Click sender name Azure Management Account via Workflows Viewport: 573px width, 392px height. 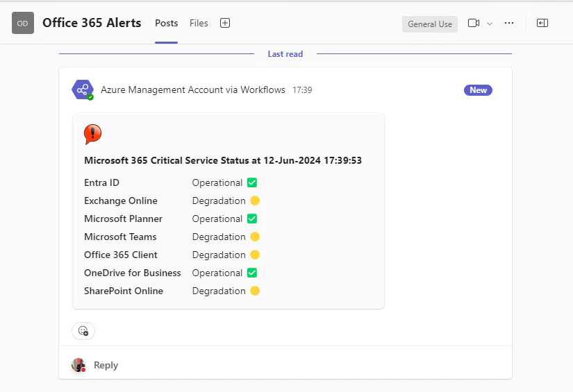tap(193, 90)
